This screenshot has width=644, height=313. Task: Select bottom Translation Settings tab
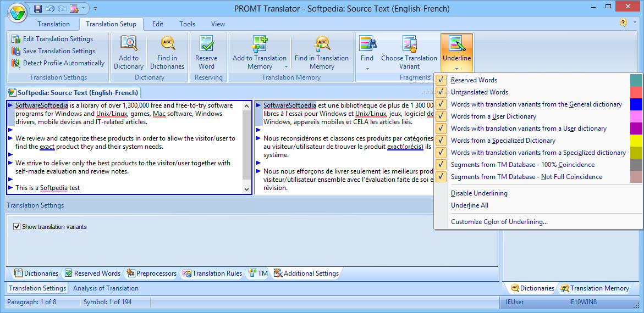(x=37, y=288)
